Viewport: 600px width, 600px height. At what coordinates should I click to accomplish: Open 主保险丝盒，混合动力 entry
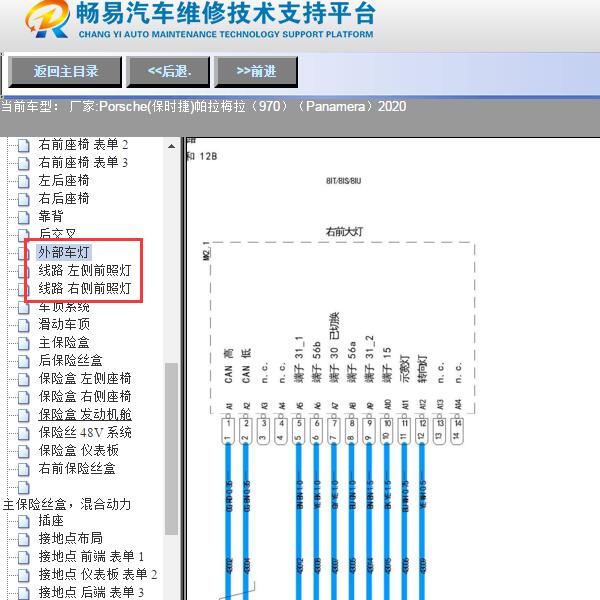[67, 504]
